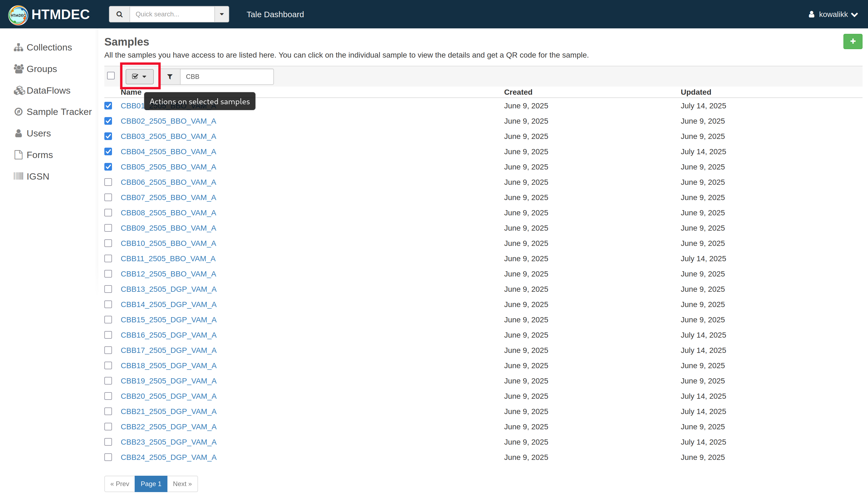This screenshot has height=497, width=868.
Task: Click the Forms document icon
Action: tap(19, 154)
